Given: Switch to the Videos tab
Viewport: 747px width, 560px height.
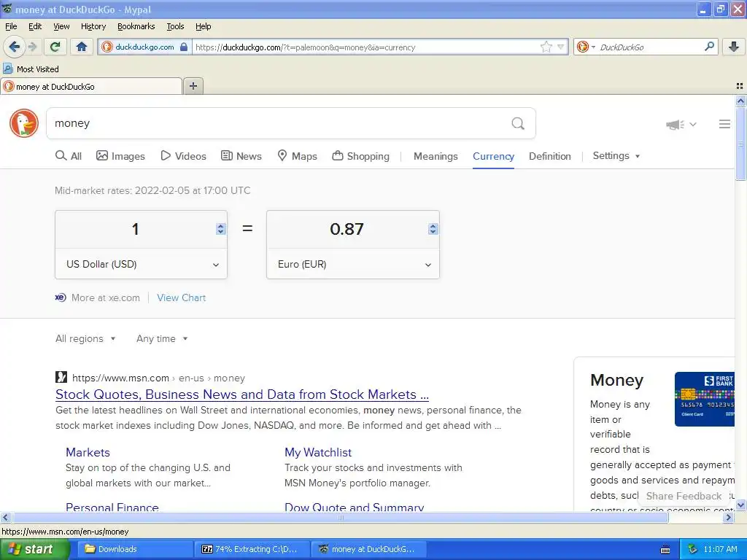Looking at the screenshot, I should [183, 156].
